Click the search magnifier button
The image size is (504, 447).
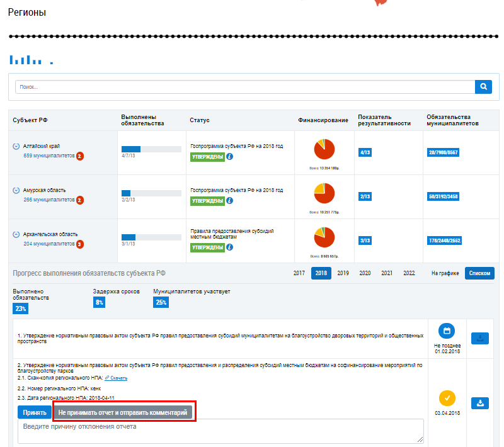483,87
